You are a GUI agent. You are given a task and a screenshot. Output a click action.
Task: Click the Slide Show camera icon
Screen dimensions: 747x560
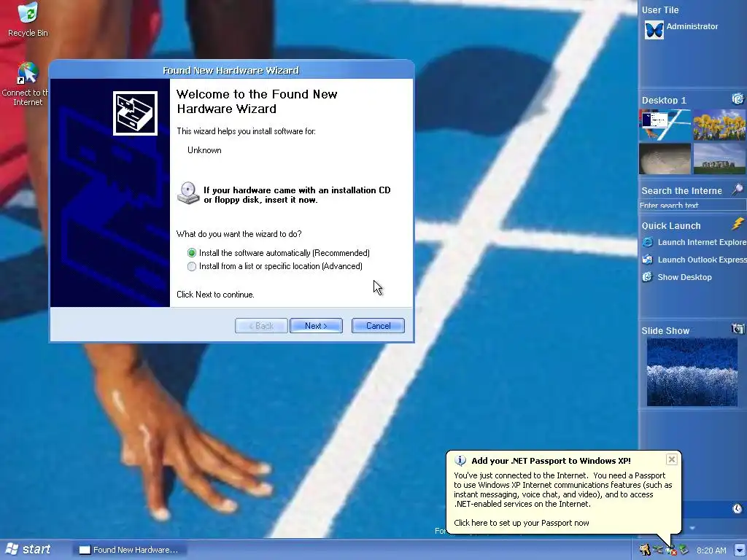(x=738, y=329)
